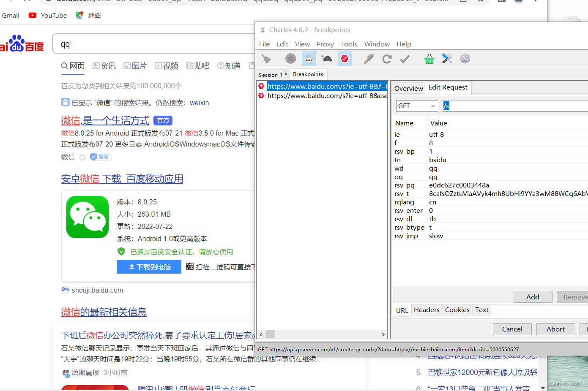Open Settings via the gear icon in Charles
Image resolution: width=588 pixels, height=391 pixels.
pos(465,59)
